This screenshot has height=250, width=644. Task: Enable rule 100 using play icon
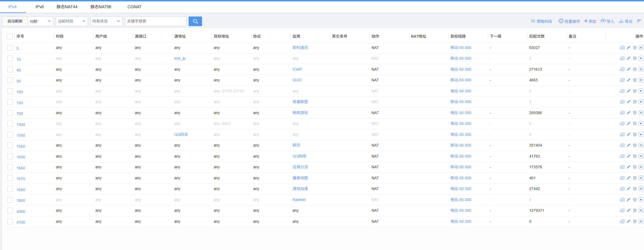641,91
